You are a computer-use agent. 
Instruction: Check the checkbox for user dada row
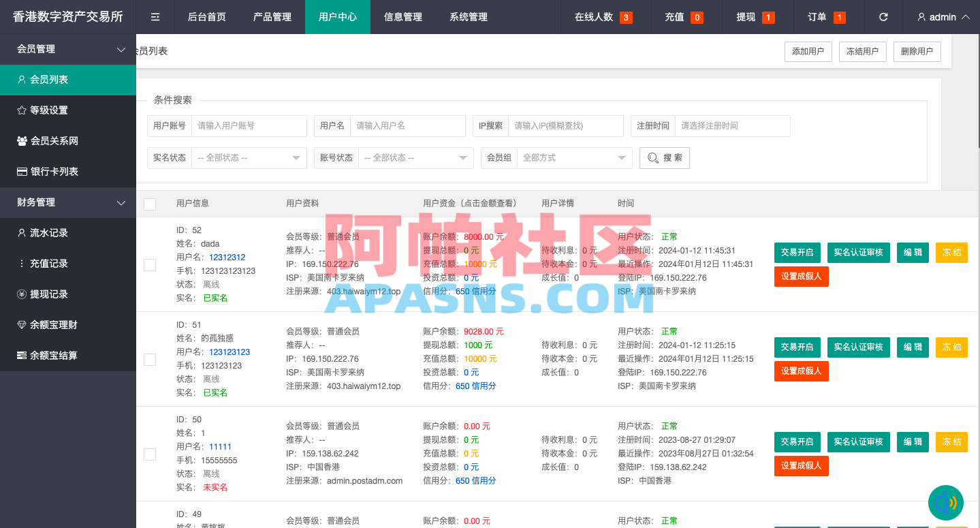click(150, 264)
